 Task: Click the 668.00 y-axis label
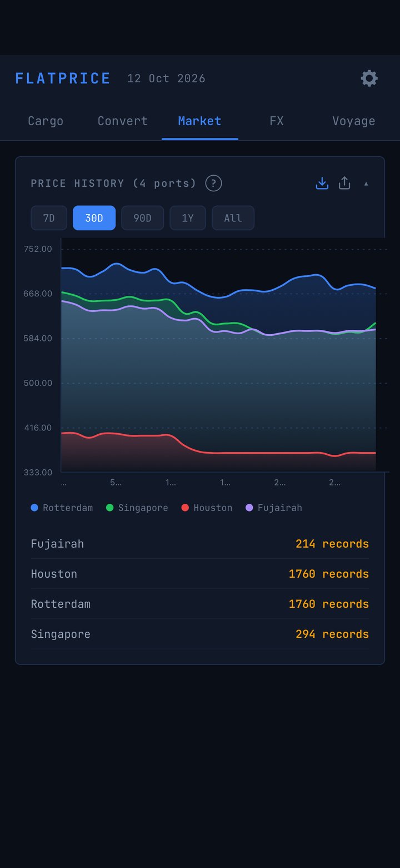[38, 294]
